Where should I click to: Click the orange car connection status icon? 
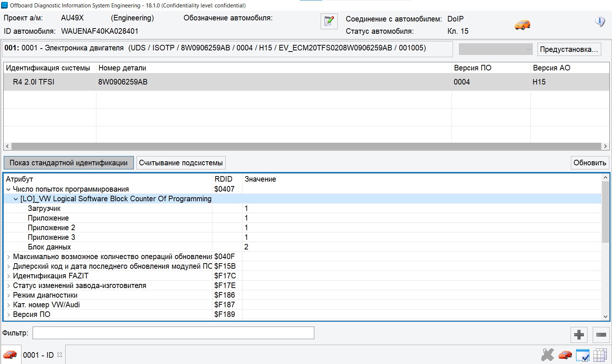tap(522, 25)
